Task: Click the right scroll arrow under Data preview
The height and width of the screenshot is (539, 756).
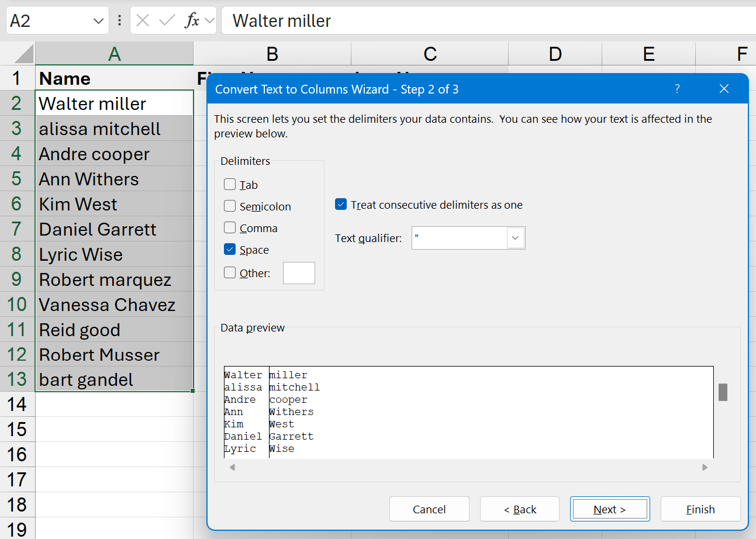Action: coord(705,468)
